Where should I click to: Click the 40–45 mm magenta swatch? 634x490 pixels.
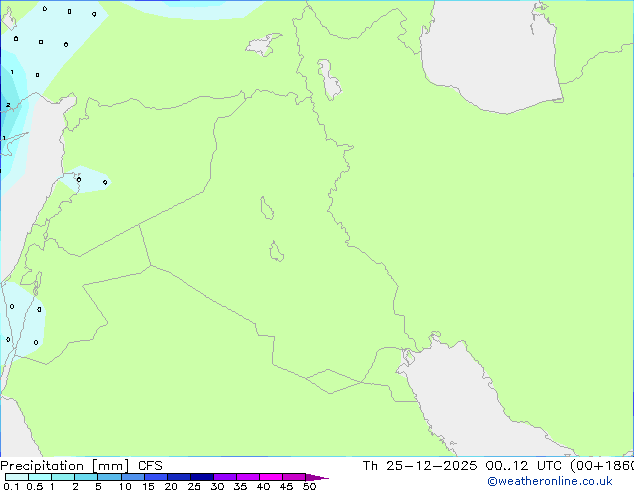(271, 477)
